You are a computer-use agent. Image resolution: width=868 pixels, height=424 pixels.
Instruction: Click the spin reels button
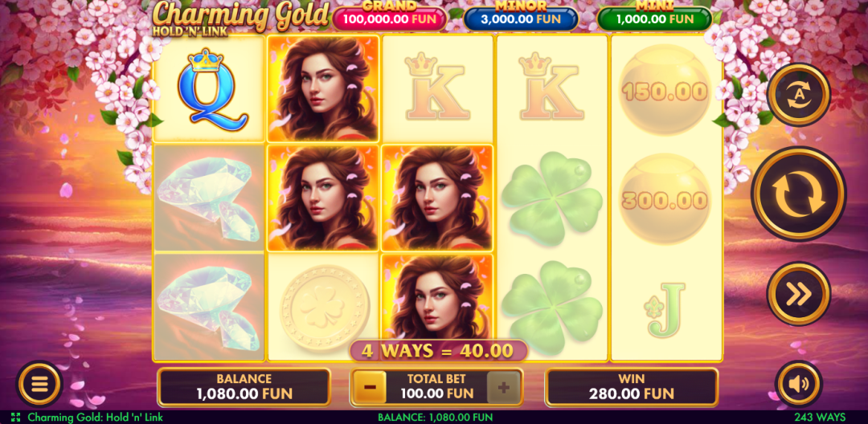798,194
